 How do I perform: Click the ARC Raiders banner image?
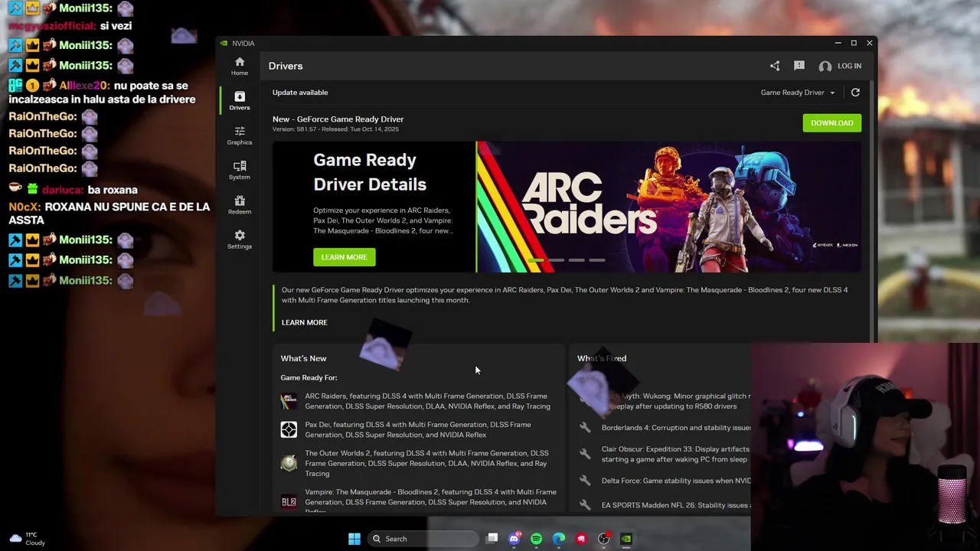(x=668, y=207)
